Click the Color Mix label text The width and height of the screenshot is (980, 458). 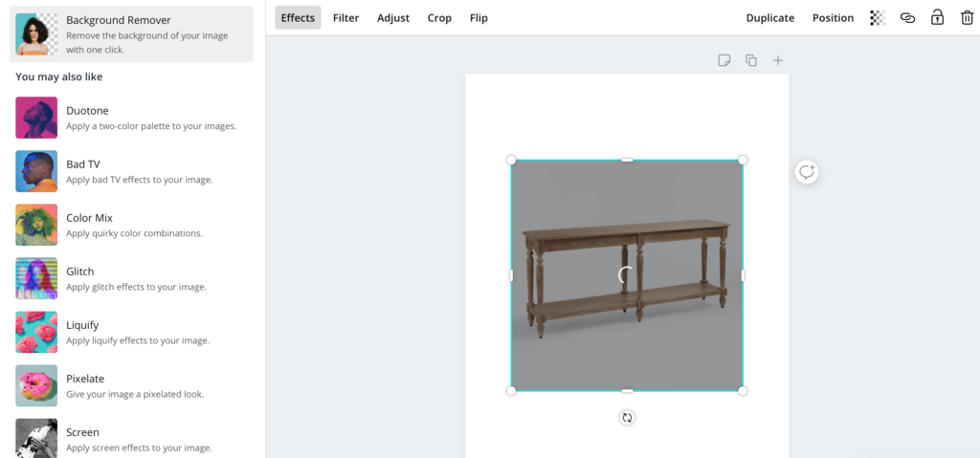tap(89, 218)
